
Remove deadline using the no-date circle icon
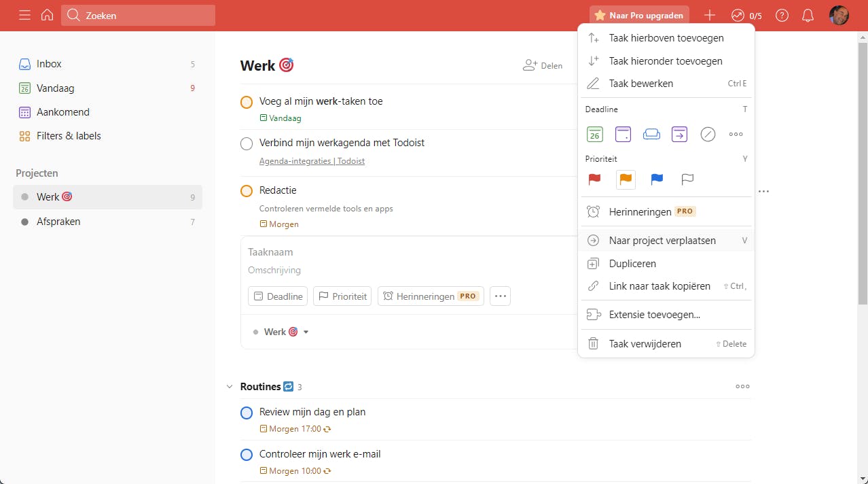[708, 134]
